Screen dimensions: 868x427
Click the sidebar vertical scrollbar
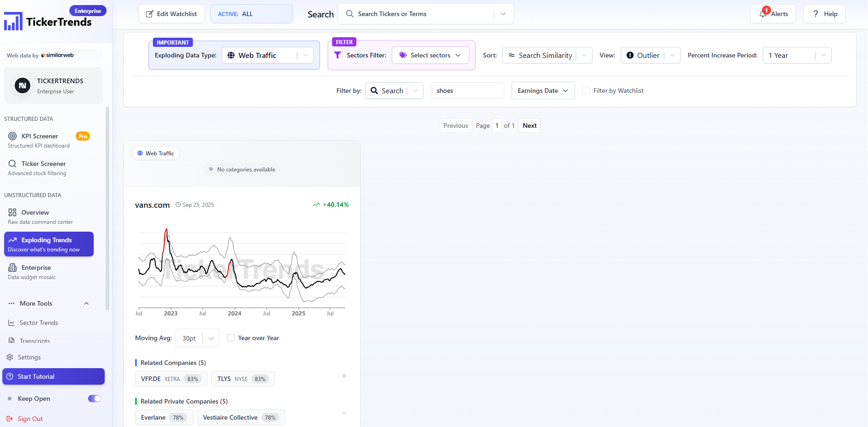(x=107, y=207)
